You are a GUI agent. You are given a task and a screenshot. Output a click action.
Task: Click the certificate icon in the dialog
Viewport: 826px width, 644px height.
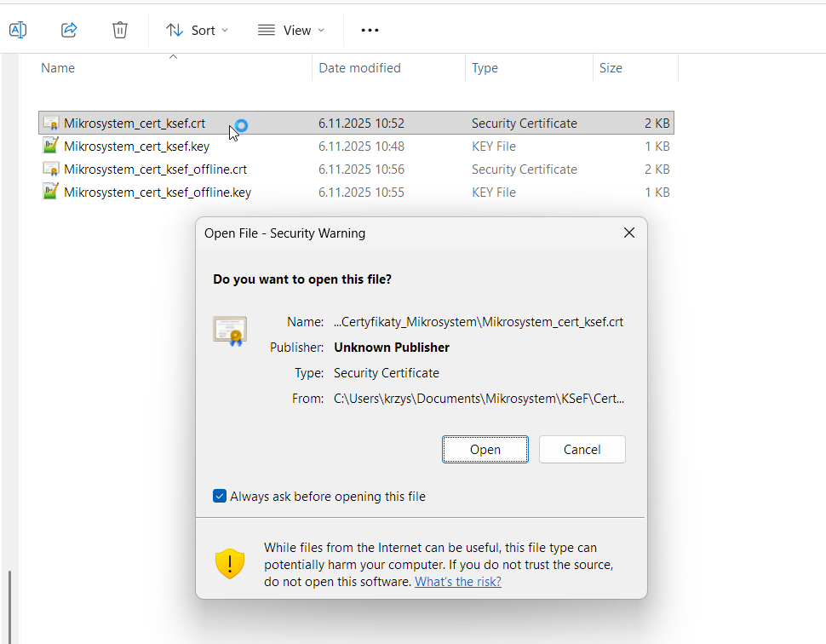click(x=230, y=330)
